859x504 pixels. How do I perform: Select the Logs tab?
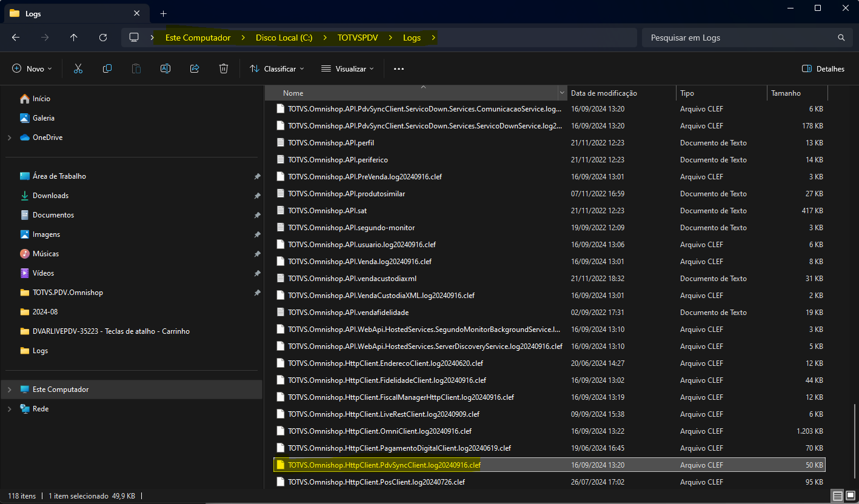[x=75, y=13]
